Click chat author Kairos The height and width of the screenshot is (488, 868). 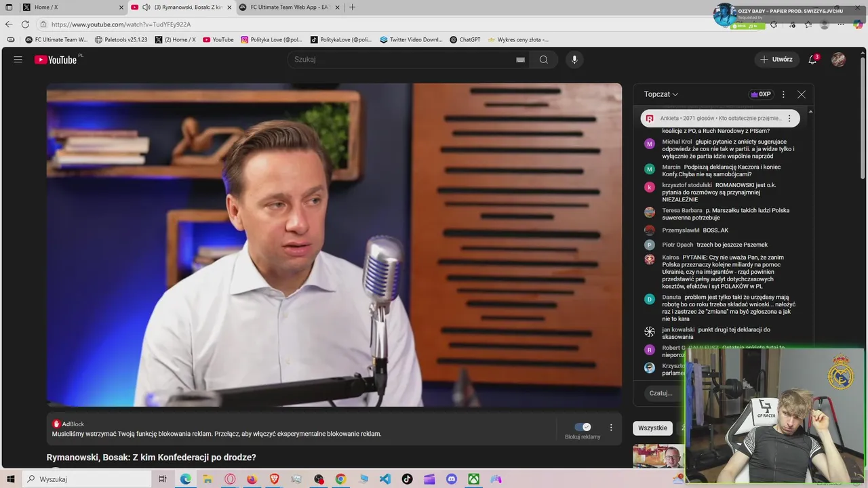coord(671,258)
